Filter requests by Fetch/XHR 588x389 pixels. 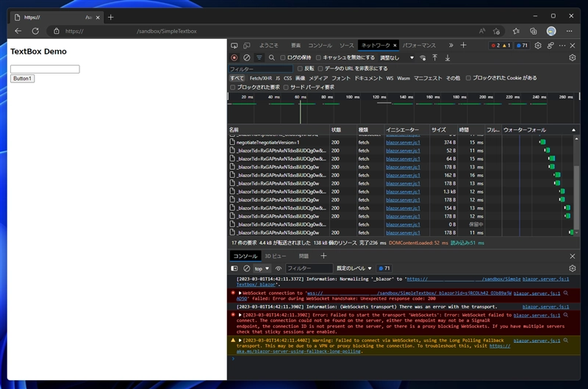pyautogui.click(x=261, y=78)
